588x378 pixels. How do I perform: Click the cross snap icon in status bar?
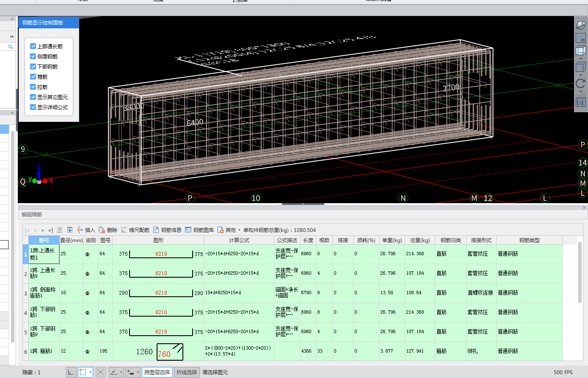tap(100, 372)
